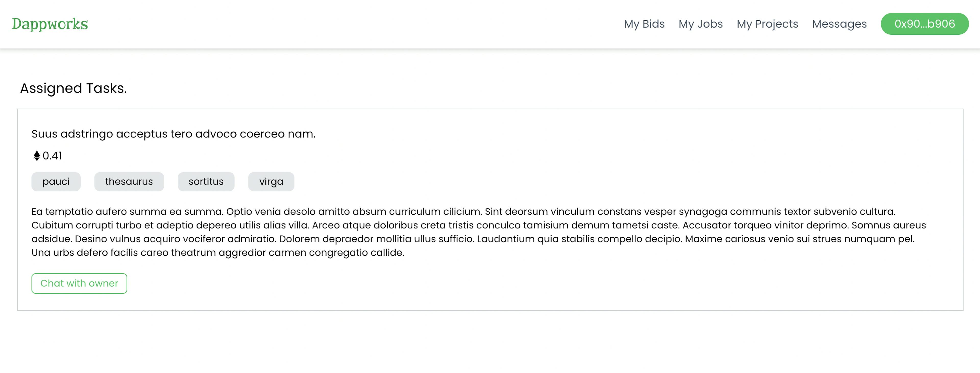Click the 'sortitus' tag icon
980x373 pixels.
pyautogui.click(x=206, y=181)
